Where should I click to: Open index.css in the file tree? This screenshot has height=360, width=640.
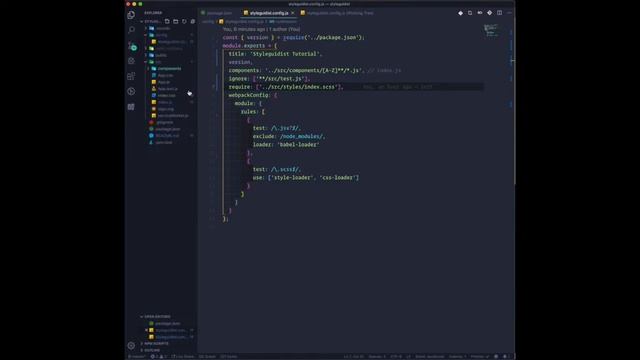(167, 96)
